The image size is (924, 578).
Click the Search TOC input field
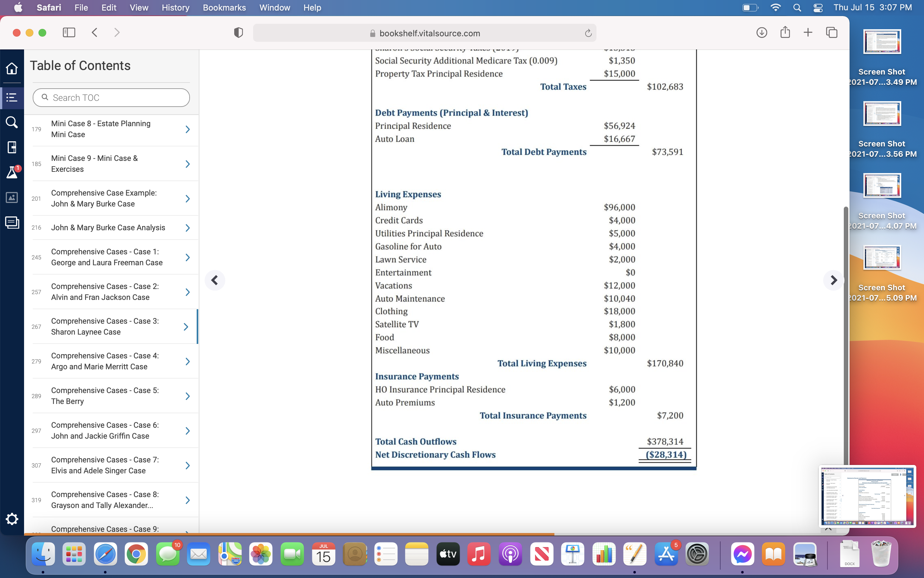111,98
